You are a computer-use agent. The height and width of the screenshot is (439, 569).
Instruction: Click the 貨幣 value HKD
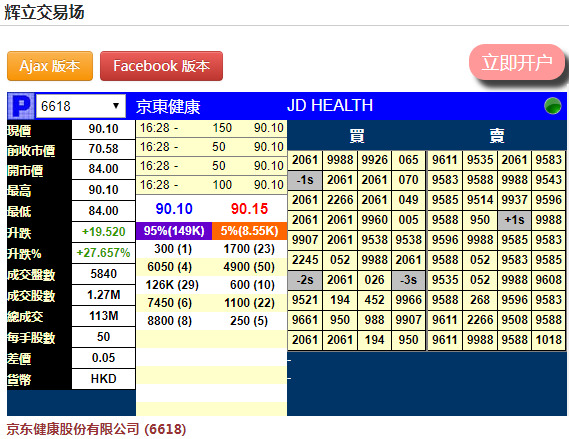[x=103, y=379]
